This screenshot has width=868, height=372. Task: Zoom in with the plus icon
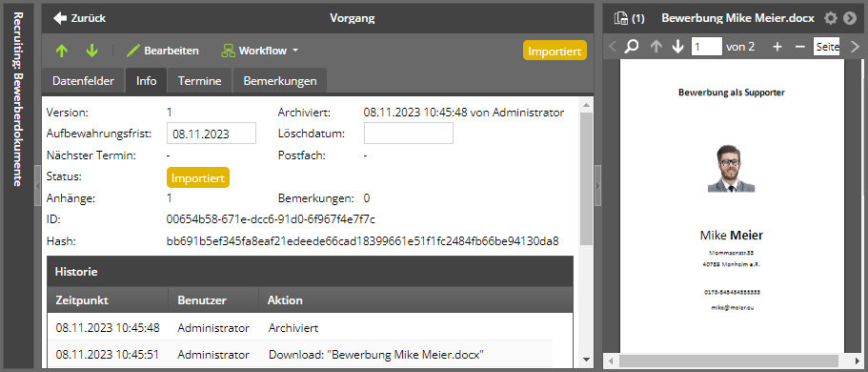(777, 47)
